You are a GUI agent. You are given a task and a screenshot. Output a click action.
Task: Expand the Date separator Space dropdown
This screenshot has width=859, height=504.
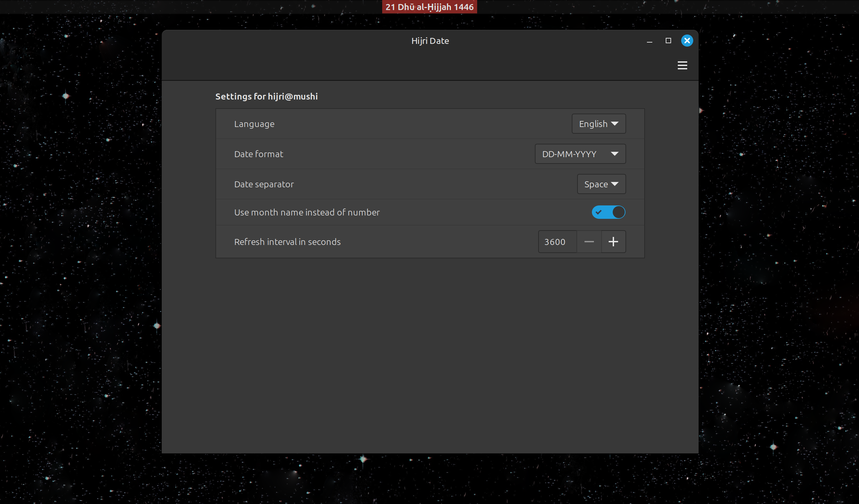tap(601, 184)
